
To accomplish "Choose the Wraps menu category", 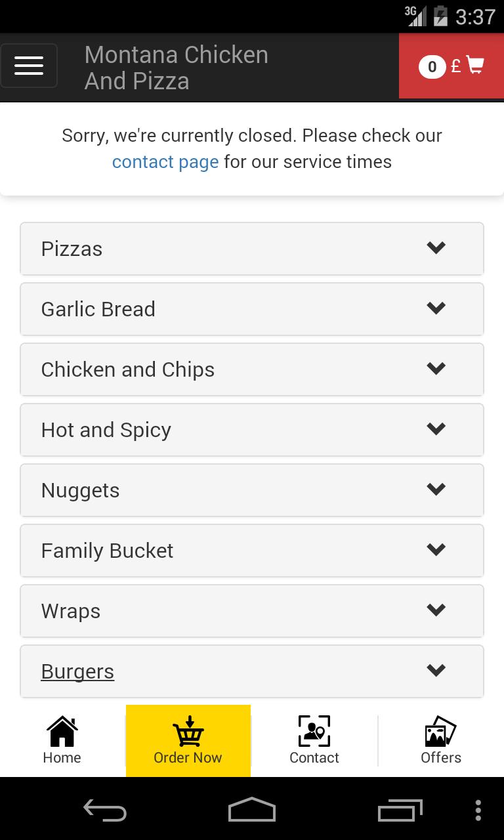I will point(71,611).
